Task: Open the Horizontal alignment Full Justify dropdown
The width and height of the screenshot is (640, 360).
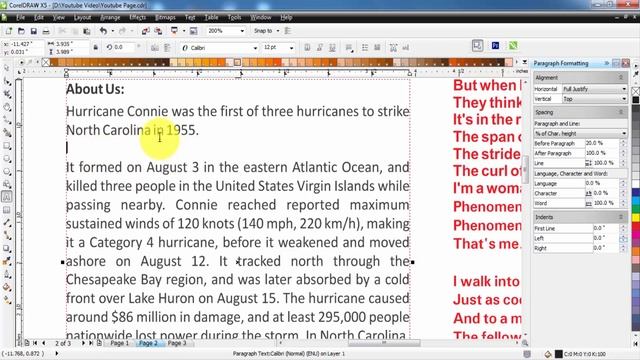Action: coord(595,89)
